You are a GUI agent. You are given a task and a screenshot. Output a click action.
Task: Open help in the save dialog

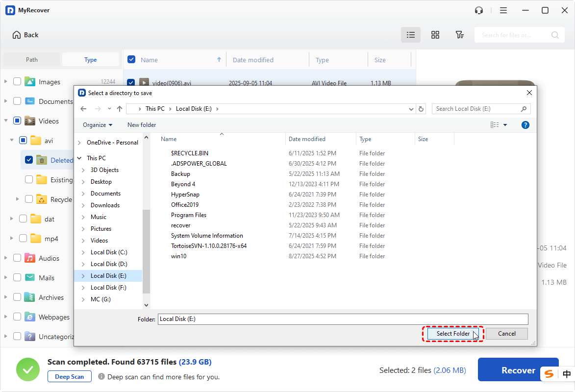(525, 125)
